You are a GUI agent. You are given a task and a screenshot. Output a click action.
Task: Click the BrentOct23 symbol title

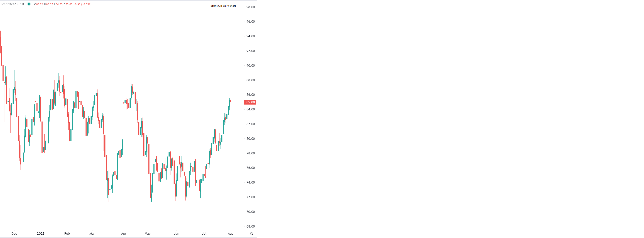click(x=9, y=4)
